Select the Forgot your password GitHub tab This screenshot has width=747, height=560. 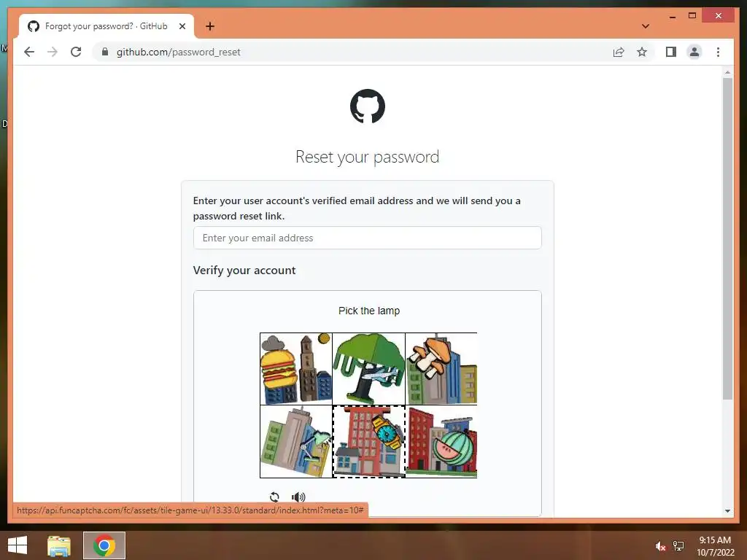tap(107, 26)
